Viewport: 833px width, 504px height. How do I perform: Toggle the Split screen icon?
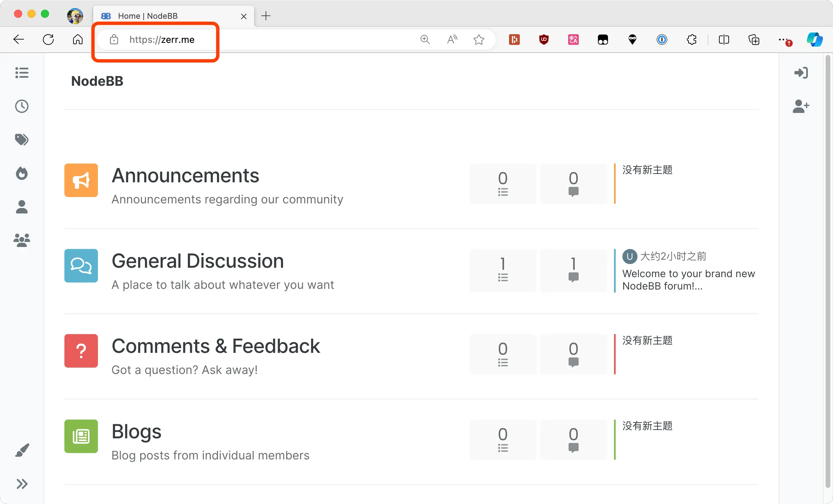point(724,40)
